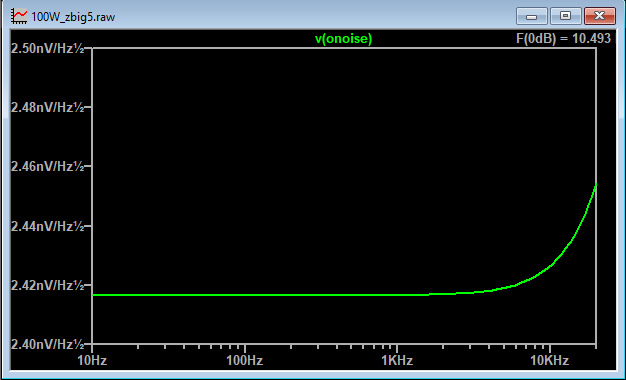Screen dimensions: 626x380
Task: Click the 10KHz horizontal axis label
Action: pos(549,361)
